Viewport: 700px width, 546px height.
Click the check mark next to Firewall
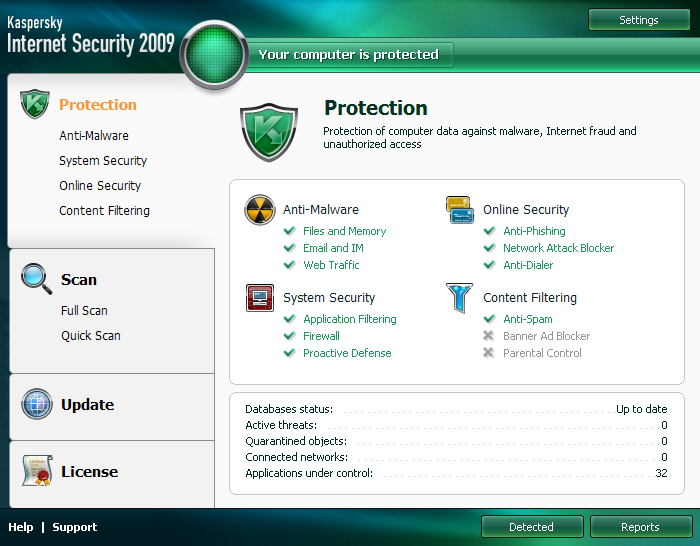tap(290, 336)
